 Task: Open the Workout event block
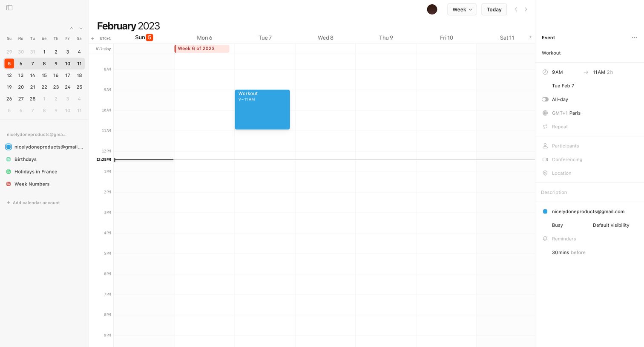pos(262,110)
